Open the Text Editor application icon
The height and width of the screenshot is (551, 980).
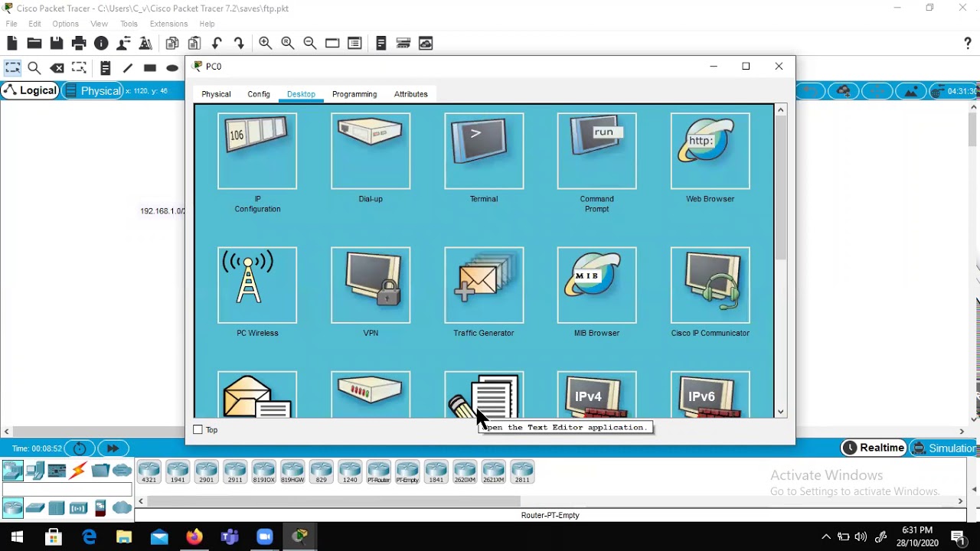(484, 395)
